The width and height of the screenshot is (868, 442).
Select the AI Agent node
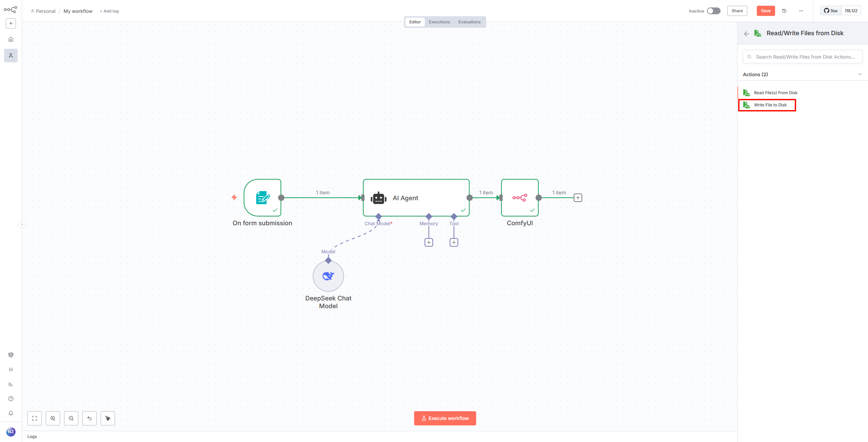(416, 198)
